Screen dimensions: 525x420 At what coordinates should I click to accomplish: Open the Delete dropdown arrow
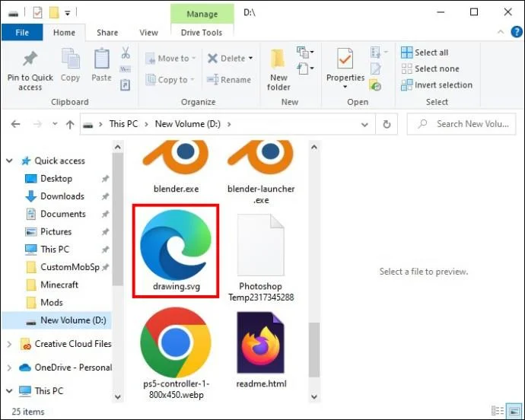click(251, 59)
